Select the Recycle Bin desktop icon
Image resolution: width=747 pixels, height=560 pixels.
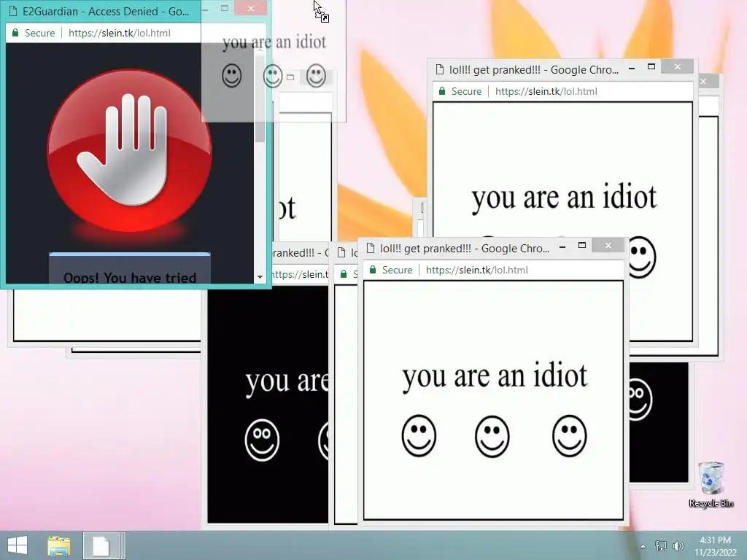[x=711, y=484]
